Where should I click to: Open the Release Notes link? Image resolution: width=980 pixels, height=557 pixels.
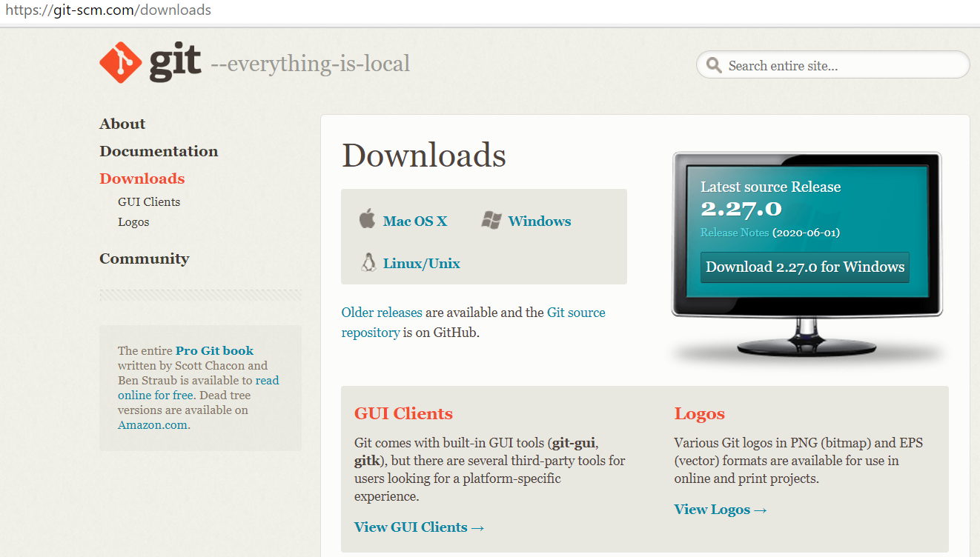coord(735,233)
